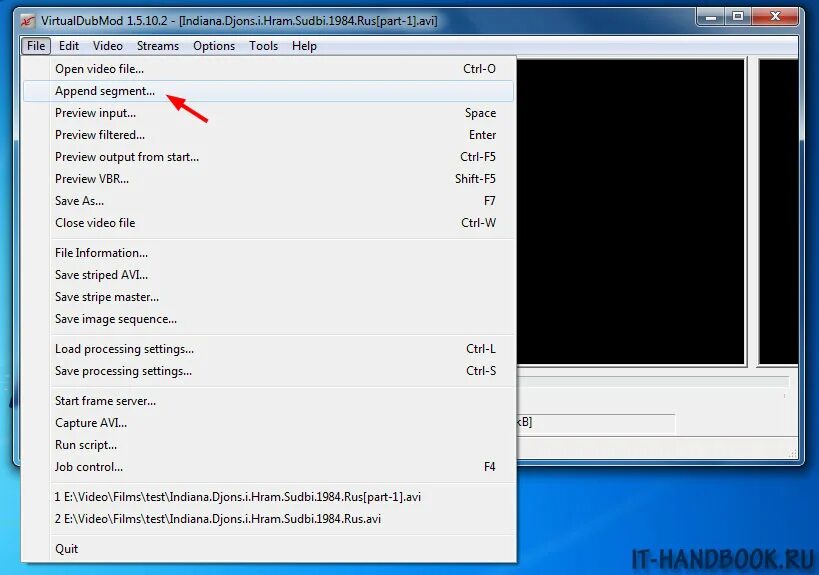Close the VirtualDubMod window
Image resolution: width=819 pixels, height=575 pixels.
(x=775, y=17)
